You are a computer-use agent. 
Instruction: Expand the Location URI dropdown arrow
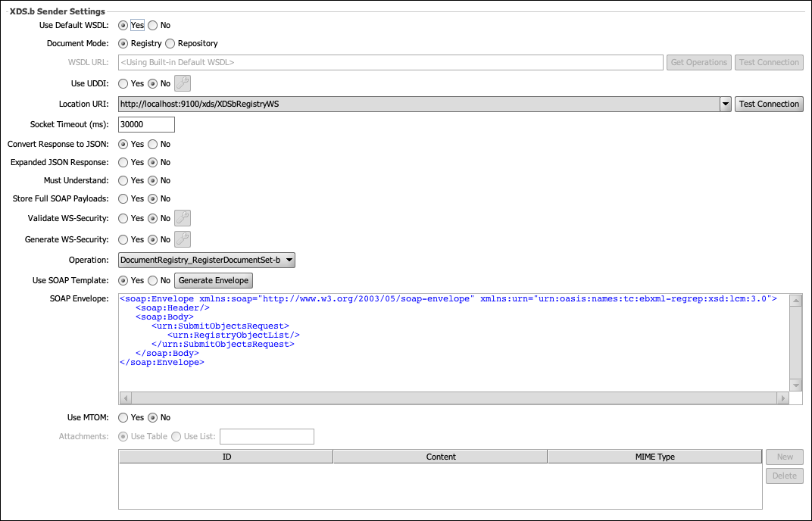(726, 104)
